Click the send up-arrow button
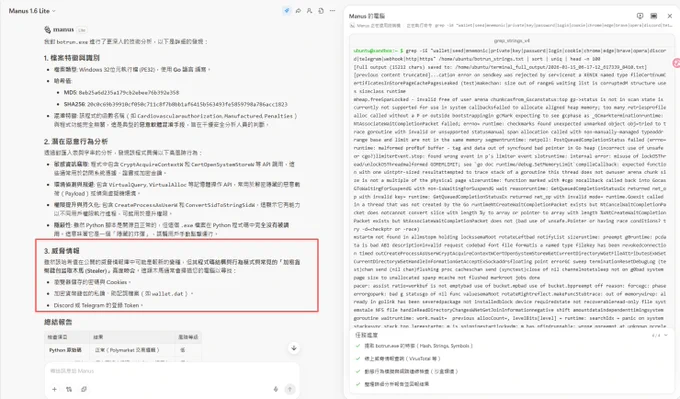Screen dimensions: 680x399 click(x=290, y=389)
